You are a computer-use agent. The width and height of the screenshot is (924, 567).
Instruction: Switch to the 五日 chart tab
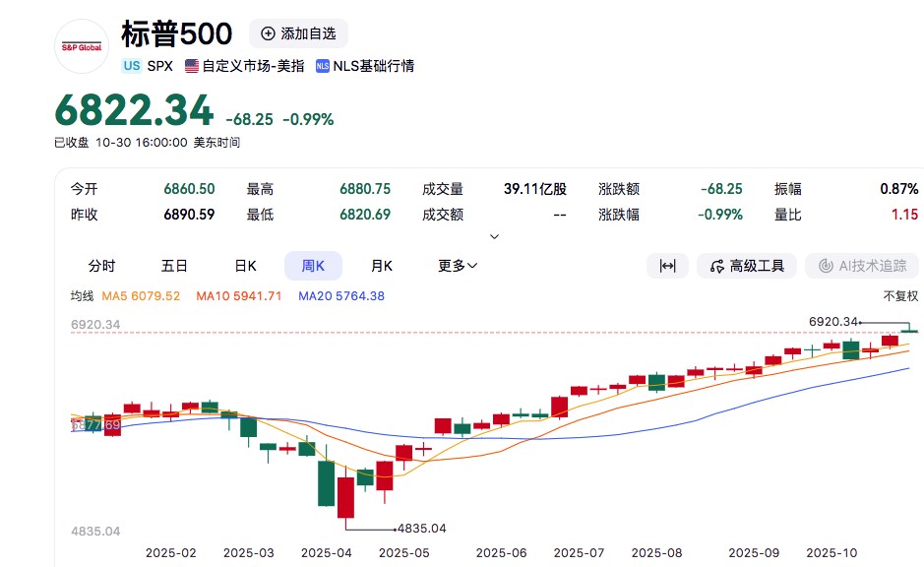pos(174,266)
